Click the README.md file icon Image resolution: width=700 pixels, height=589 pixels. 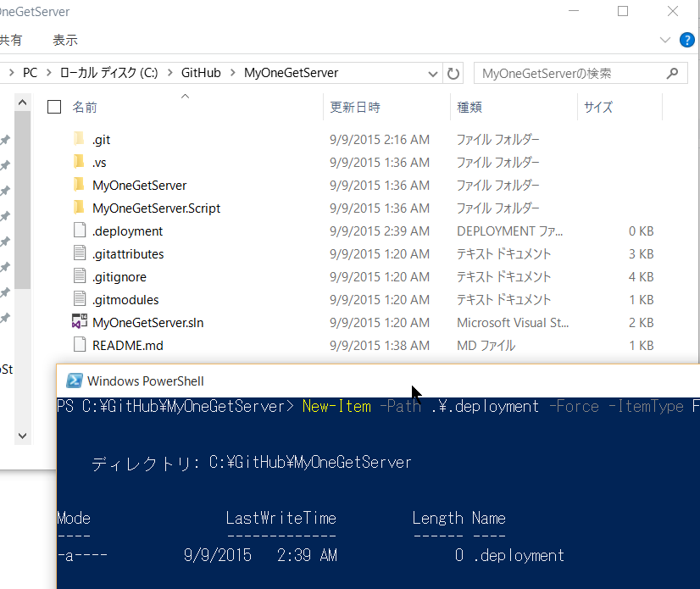79,345
